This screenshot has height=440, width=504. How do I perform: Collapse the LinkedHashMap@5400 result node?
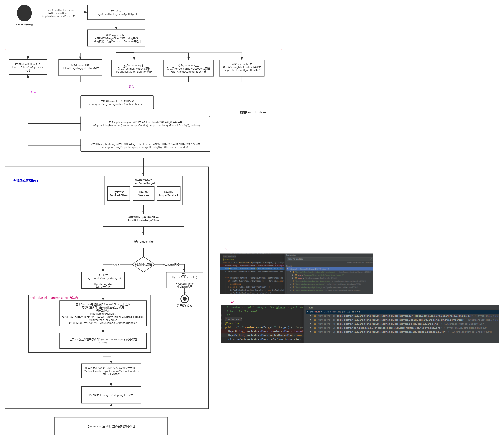pyautogui.click(x=307, y=312)
